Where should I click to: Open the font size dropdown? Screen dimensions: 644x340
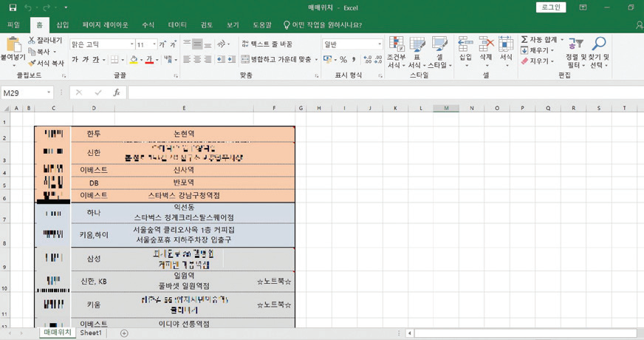154,44
